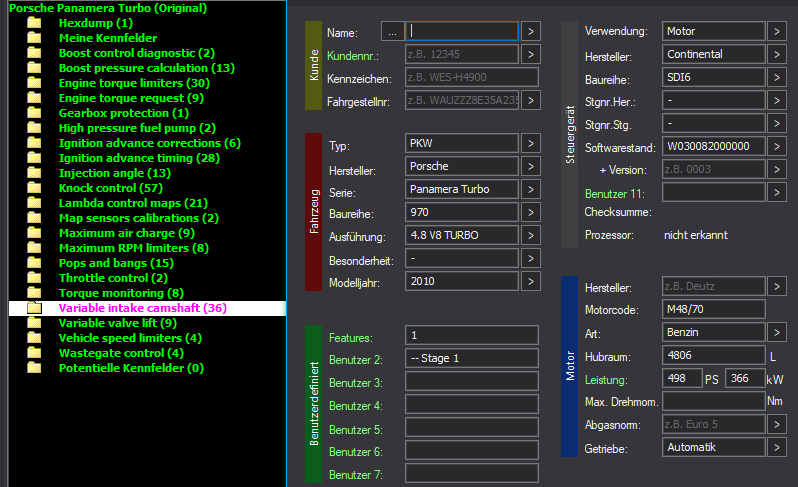Click the Benutzer 7 field
The height and width of the screenshot is (487, 798).
click(x=472, y=473)
